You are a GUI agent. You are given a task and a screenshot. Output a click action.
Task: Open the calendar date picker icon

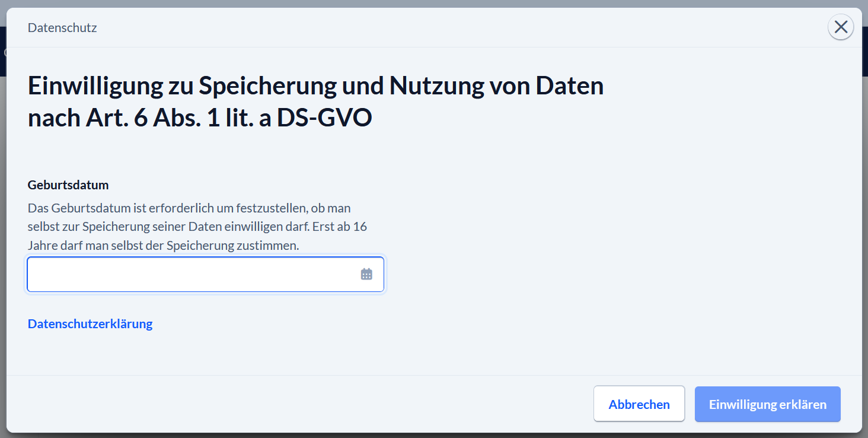pos(366,274)
